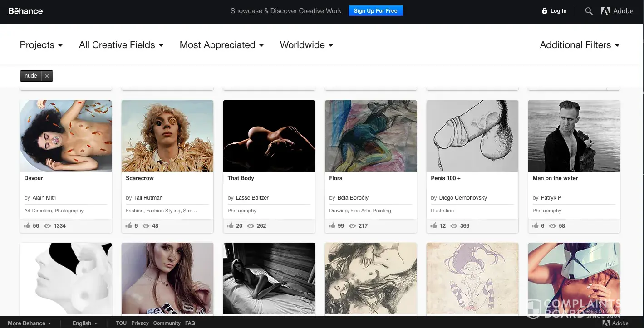The height and width of the screenshot is (328, 644).
Task: Expand the Projects dropdown filter
Action: coord(41,45)
